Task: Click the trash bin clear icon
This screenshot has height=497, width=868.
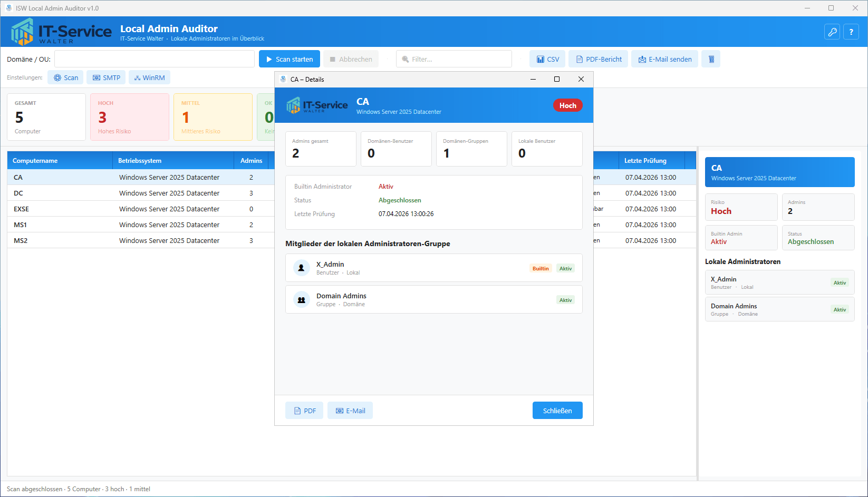Action: pyautogui.click(x=711, y=59)
